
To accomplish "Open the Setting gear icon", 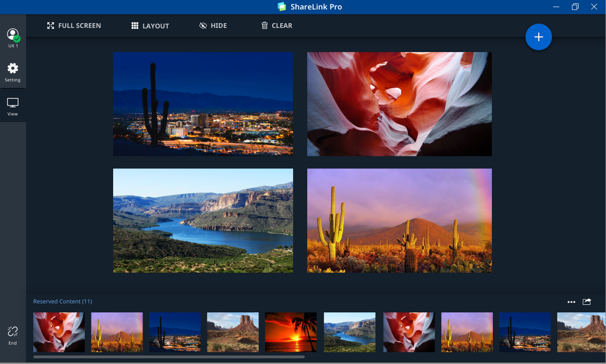I will pos(13,69).
